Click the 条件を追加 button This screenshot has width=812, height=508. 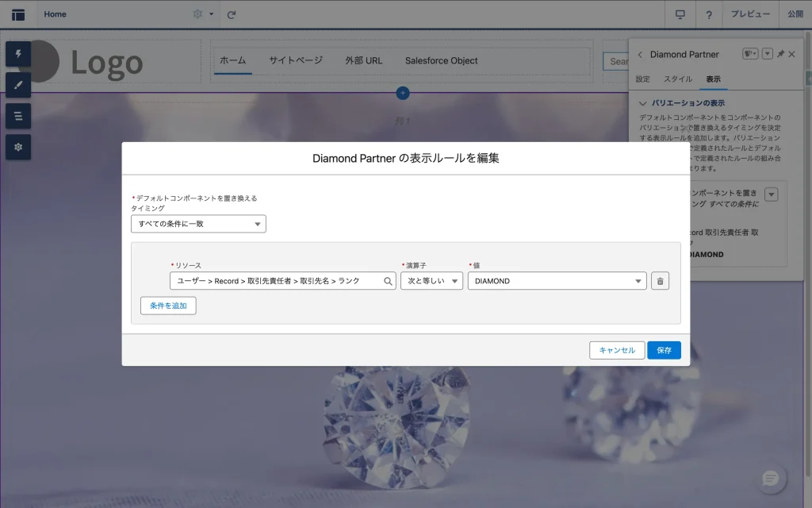pos(168,306)
